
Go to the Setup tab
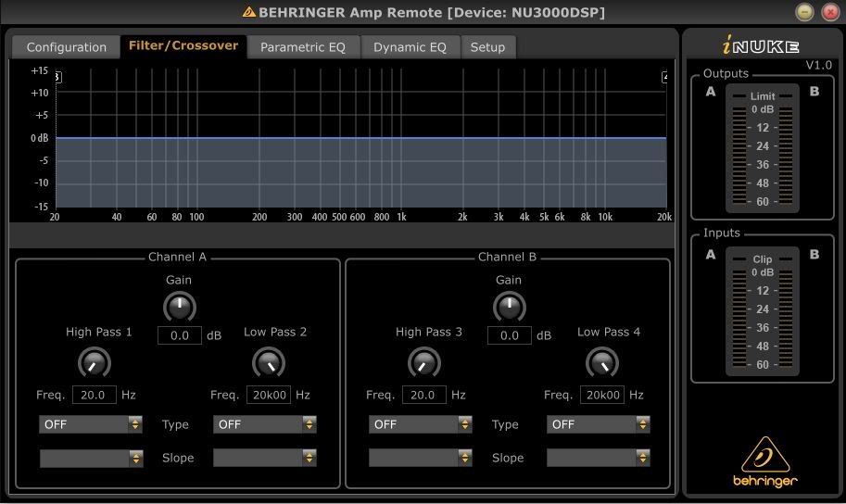coord(487,47)
